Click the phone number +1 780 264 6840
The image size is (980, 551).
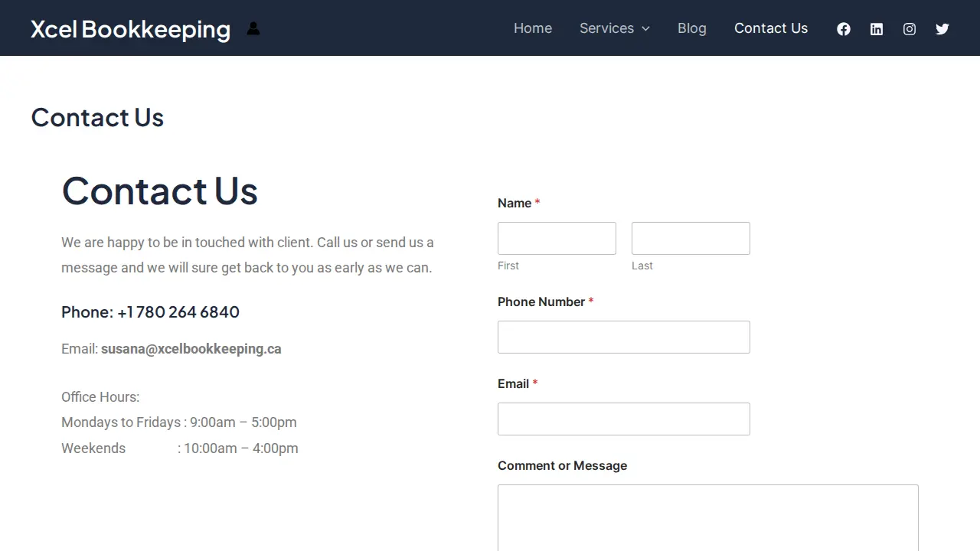point(178,312)
